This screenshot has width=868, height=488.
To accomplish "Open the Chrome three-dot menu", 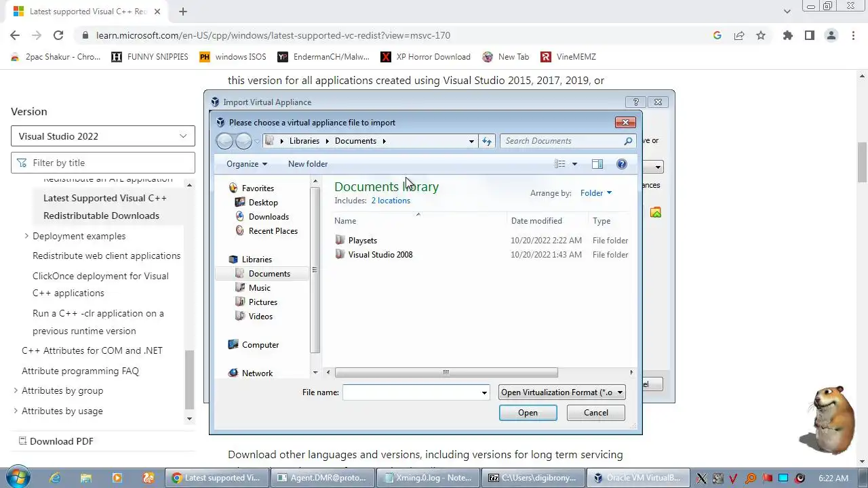I will (853, 35).
